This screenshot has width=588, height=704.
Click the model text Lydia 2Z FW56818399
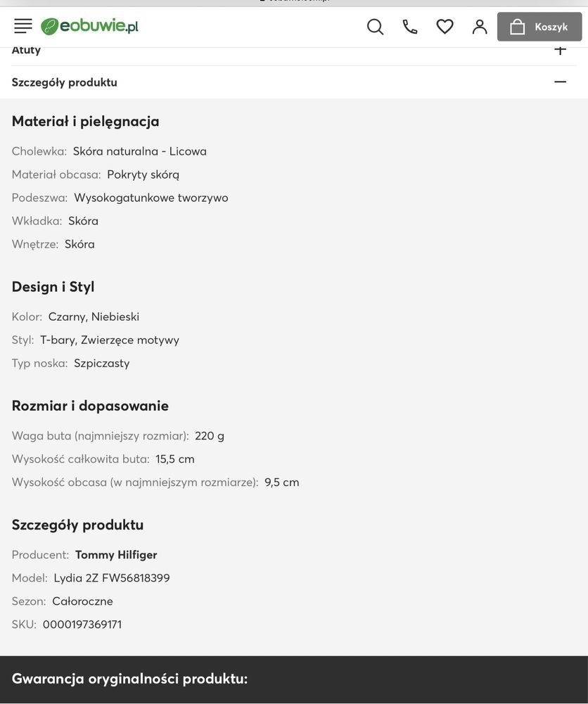[x=112, y=578]
